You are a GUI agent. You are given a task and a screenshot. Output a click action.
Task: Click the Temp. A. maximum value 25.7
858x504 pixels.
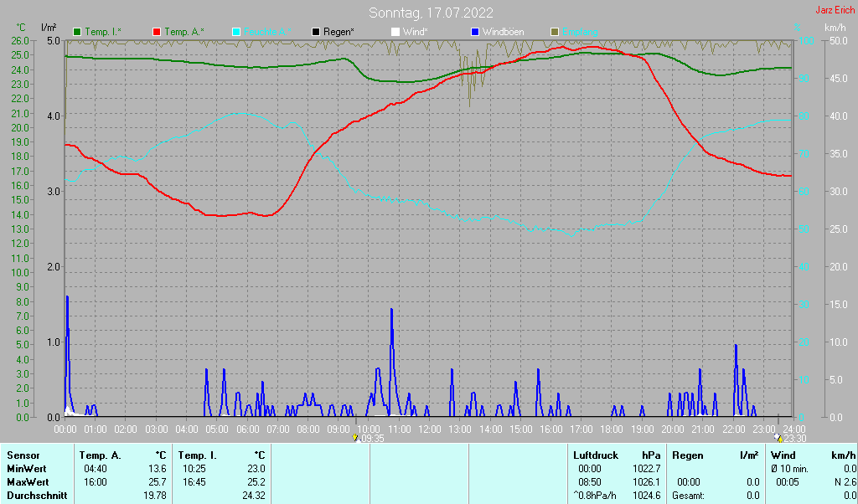point(157,482)
